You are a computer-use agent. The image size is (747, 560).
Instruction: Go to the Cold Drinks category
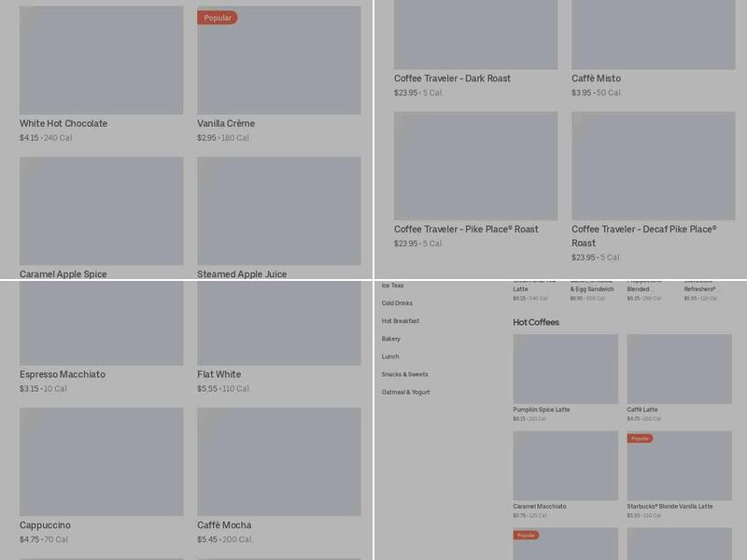click(x=397, y=303)
